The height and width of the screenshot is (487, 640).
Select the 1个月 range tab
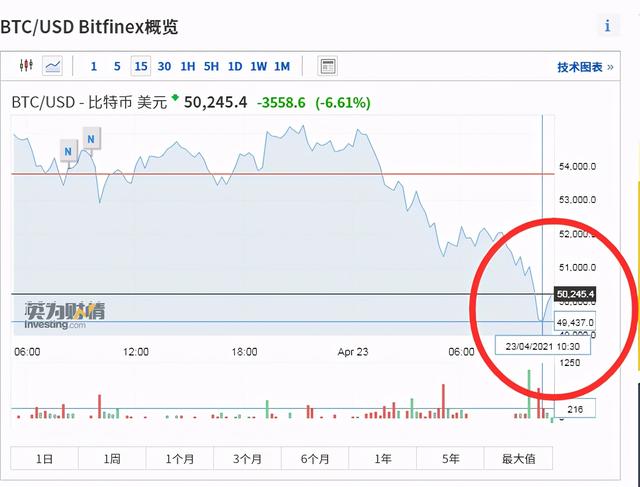[x=180, y=459]
